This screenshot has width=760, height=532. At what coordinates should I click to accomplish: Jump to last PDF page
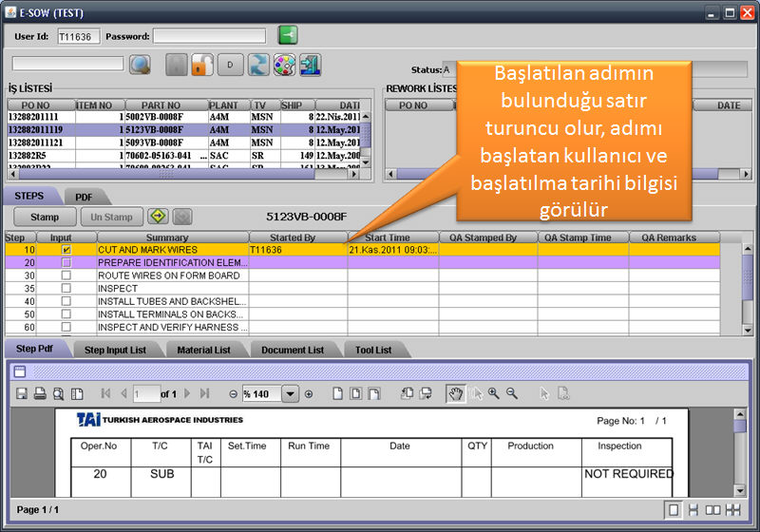click(x=205, y=393)
